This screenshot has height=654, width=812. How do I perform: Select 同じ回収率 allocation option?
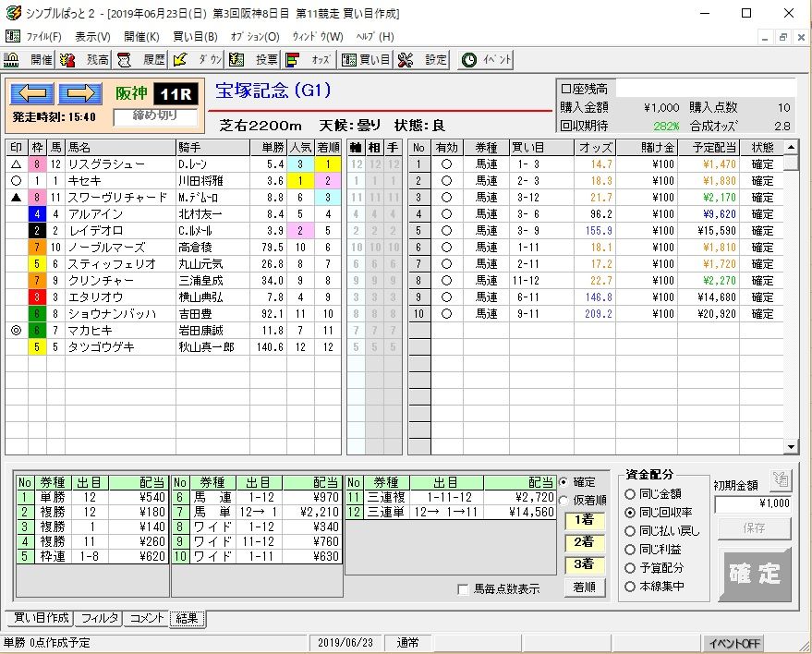point(630,513)
